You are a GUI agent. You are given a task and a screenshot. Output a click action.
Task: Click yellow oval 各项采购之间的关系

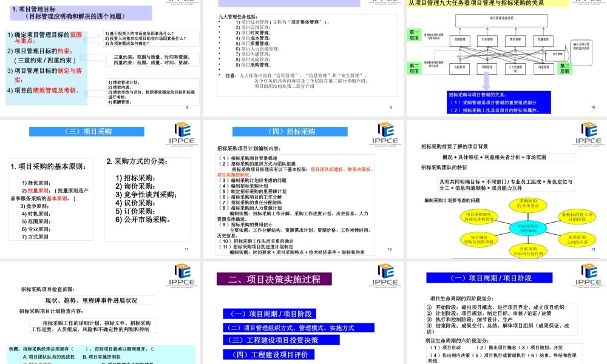[x=577, y=240]
